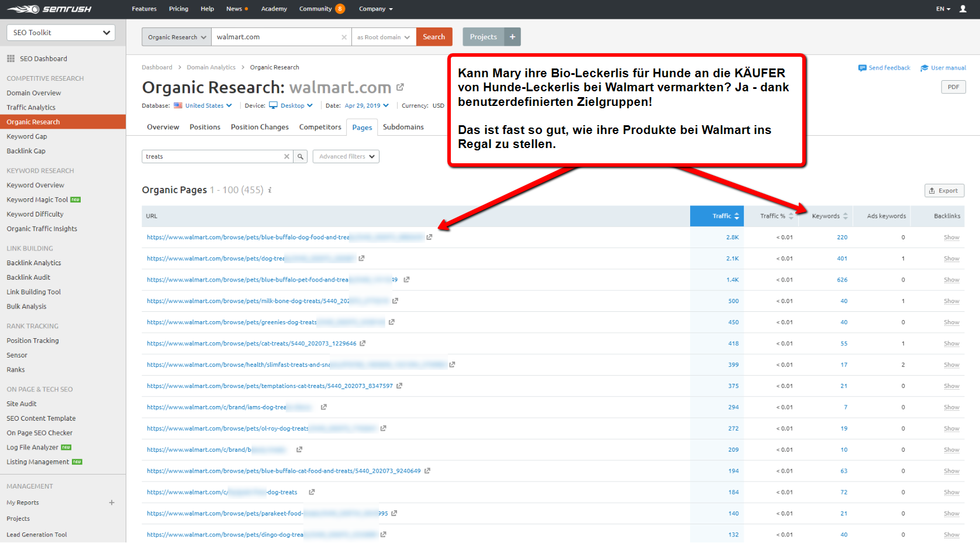
Task: Click the Export button
Action: 944,191
